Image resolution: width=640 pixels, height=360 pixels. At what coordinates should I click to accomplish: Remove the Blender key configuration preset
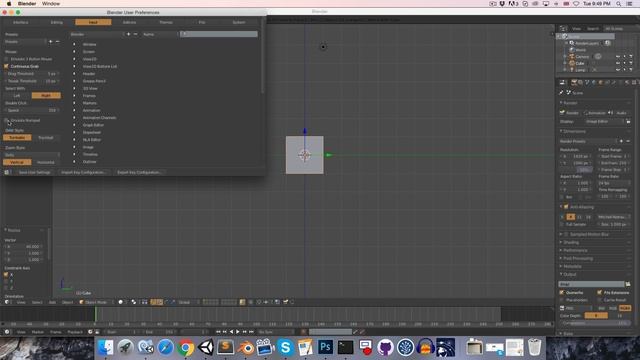click(x=135, y=34)
